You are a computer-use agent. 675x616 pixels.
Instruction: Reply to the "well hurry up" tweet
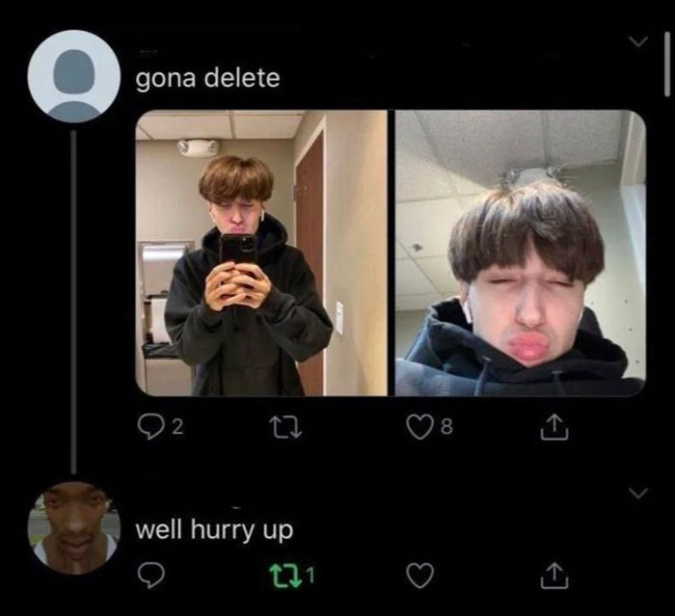point(150,576)
